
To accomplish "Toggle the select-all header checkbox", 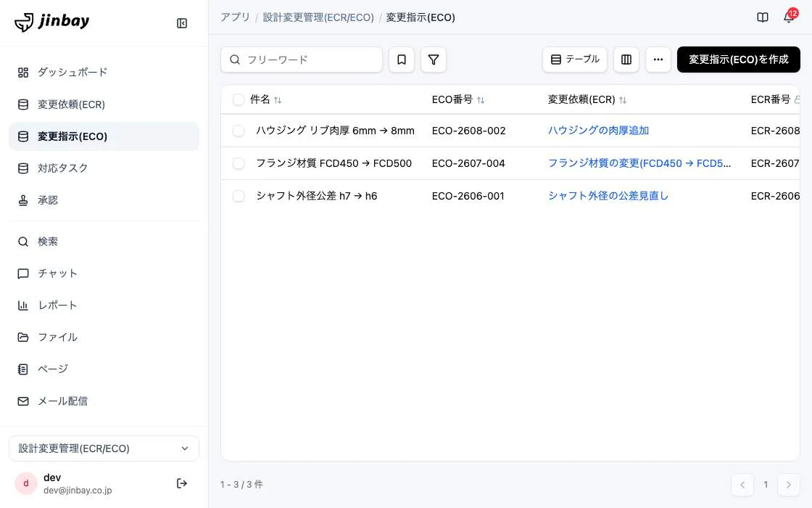I will pos(239,99).
